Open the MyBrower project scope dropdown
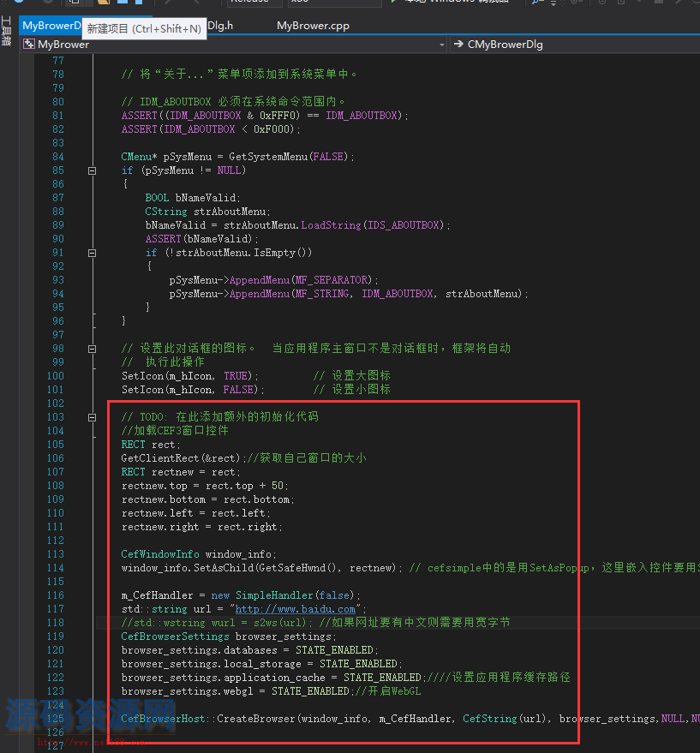 point(234,45)
